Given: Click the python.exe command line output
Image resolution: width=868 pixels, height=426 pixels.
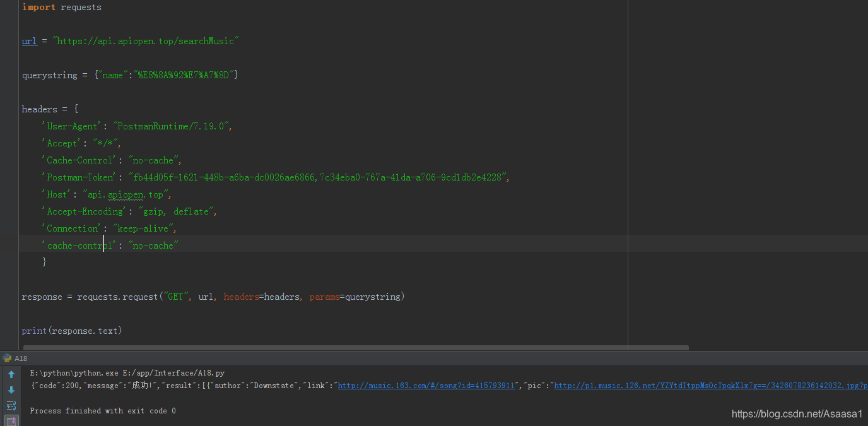Looking at the screenshot, I should coord(127,373).
